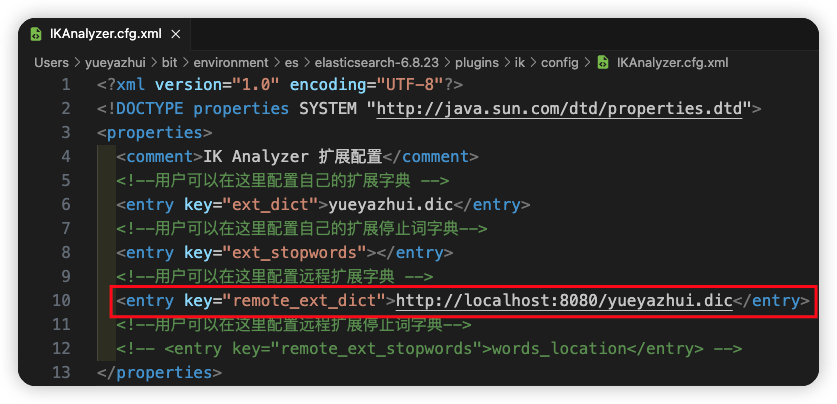
Task: Click DOCTYPE keyword on line 2
Action: tap(150, 109)
